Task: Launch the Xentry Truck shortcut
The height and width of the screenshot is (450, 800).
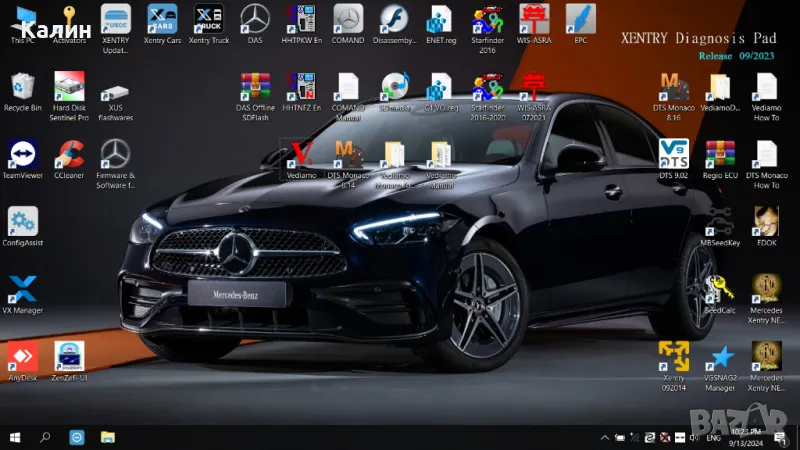Action: click(x=208, y=20)
